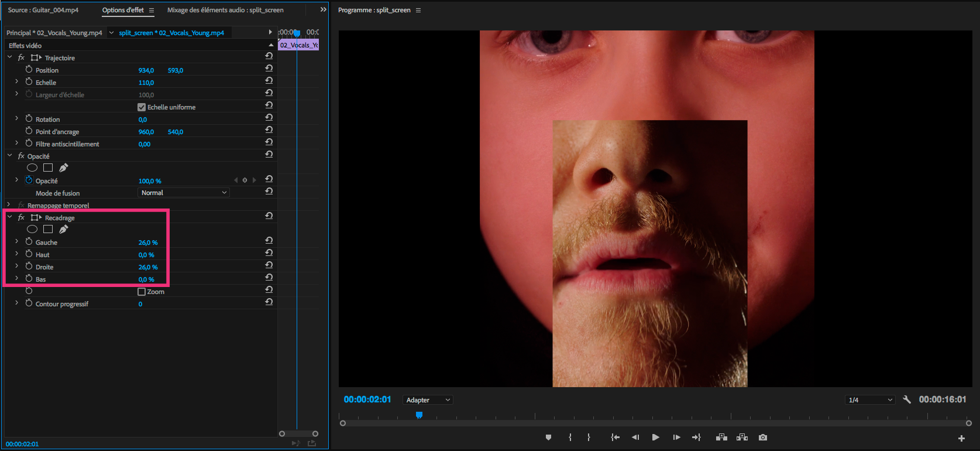Toggle the Recadrage fx effect on/off
Viewport: 980px width, 451px height.
(x=21, y=218)
